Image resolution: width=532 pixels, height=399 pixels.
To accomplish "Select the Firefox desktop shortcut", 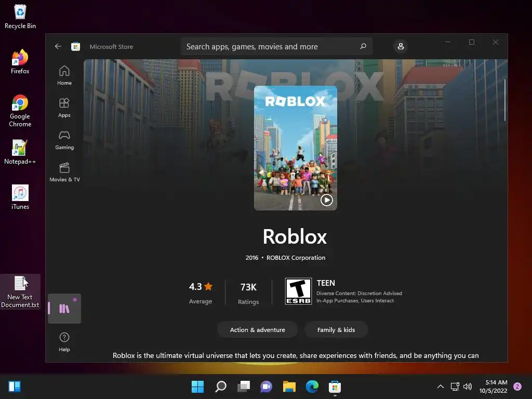I will [20, 61].
